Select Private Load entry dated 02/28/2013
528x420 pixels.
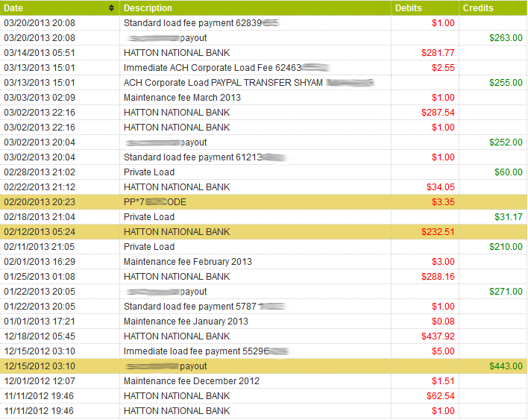pos(149,172)
